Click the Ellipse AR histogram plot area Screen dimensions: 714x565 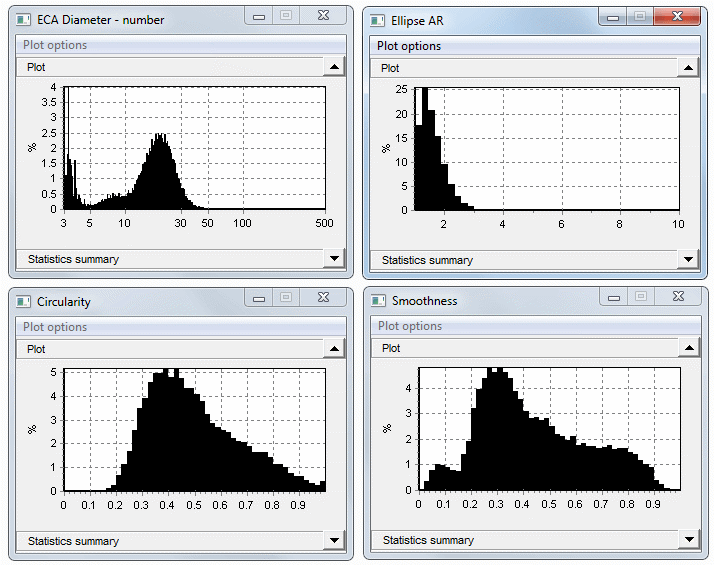[x=547, y=149]
